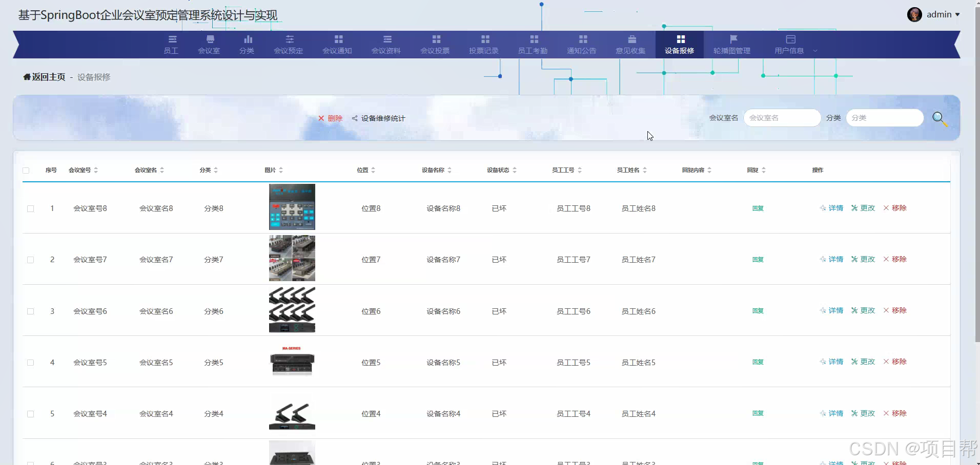Tick the select-all checkbox in table header
Viewport: 980px width, 465px height.
(x=26, y=171)
